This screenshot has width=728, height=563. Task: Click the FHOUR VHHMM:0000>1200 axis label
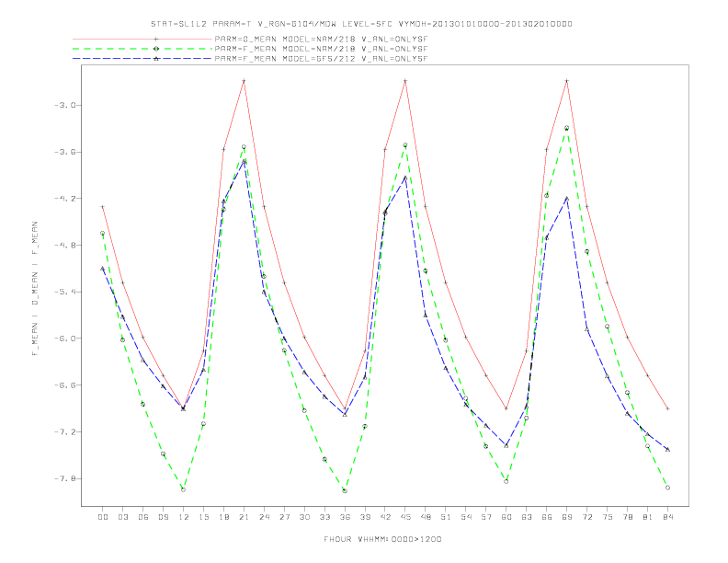(x=382, y=539)
